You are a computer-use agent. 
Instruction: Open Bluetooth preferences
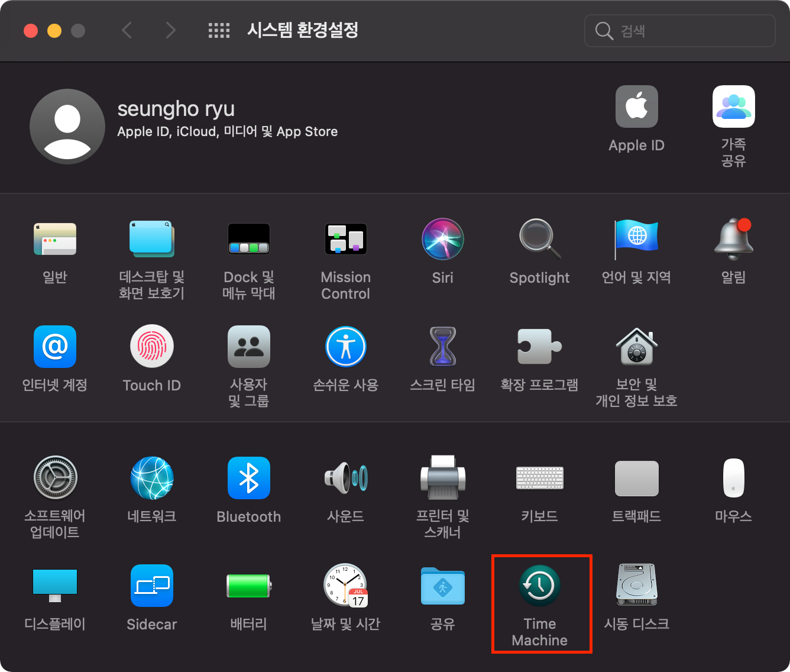point(249,478)
